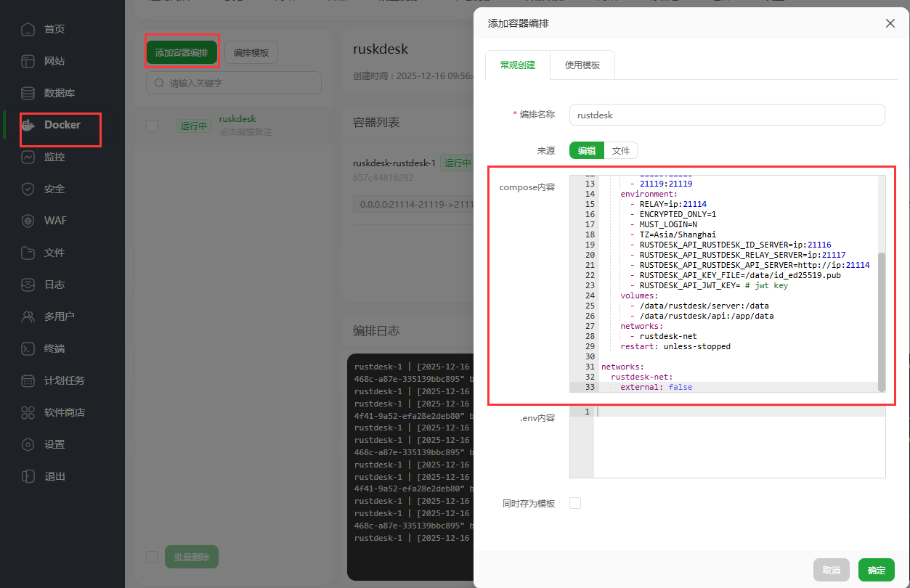Close the add compose dialog
The height and width of the screenshot is (588, 910).
click(890, 23)
